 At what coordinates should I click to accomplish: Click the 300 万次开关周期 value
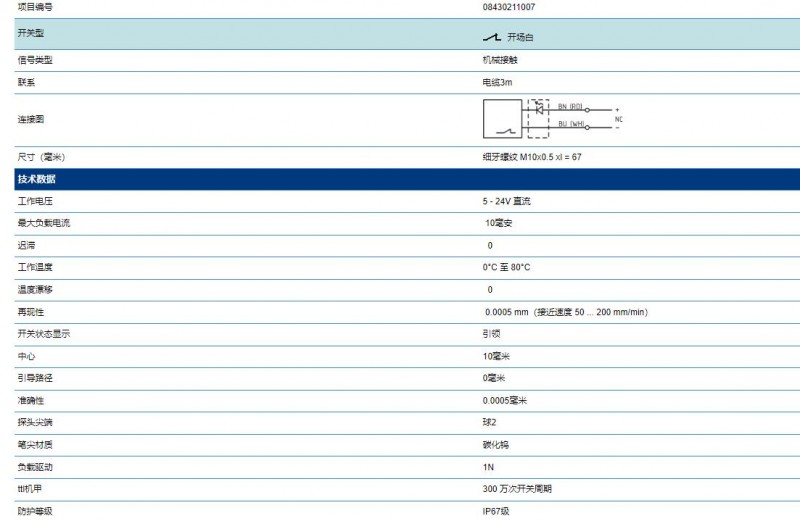click(517, 489)
